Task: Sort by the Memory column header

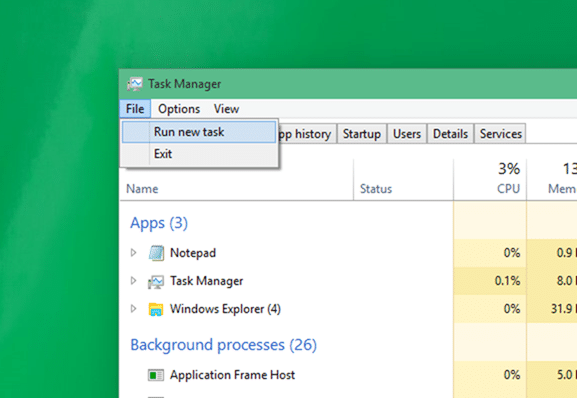Action: click(x=552, y=180)
